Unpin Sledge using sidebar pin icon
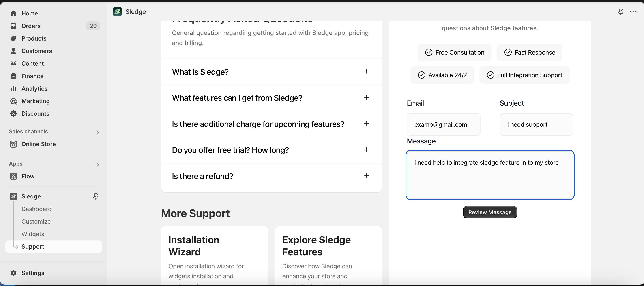The width and height of the screenshot is (644, 286). [96, 196]
